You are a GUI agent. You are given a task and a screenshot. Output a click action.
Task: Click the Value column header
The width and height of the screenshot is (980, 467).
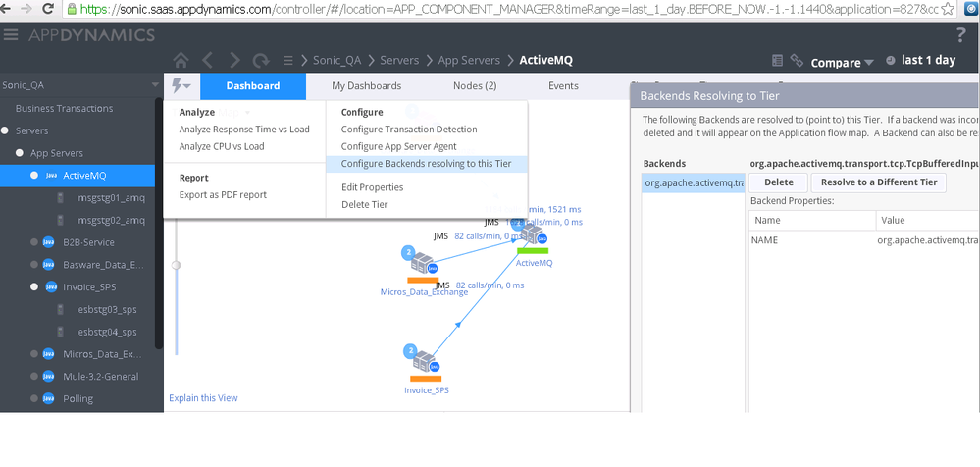click(x=928, y=221)
